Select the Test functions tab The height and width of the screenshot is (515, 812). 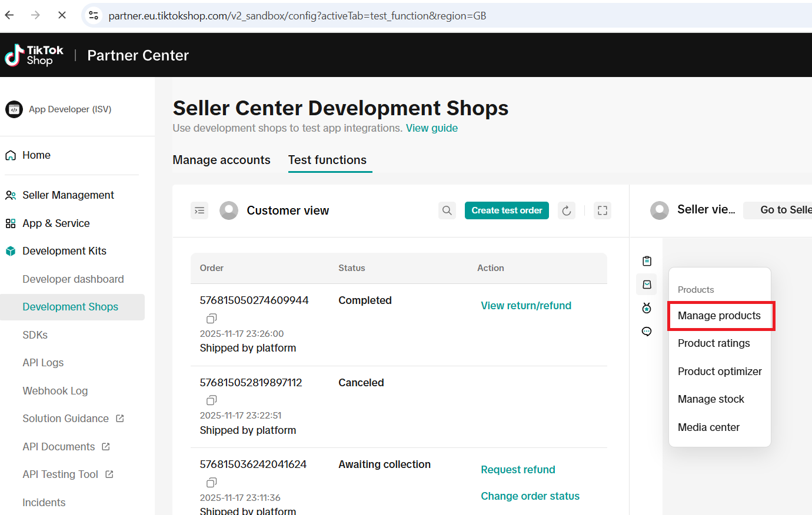click(327, 160)
